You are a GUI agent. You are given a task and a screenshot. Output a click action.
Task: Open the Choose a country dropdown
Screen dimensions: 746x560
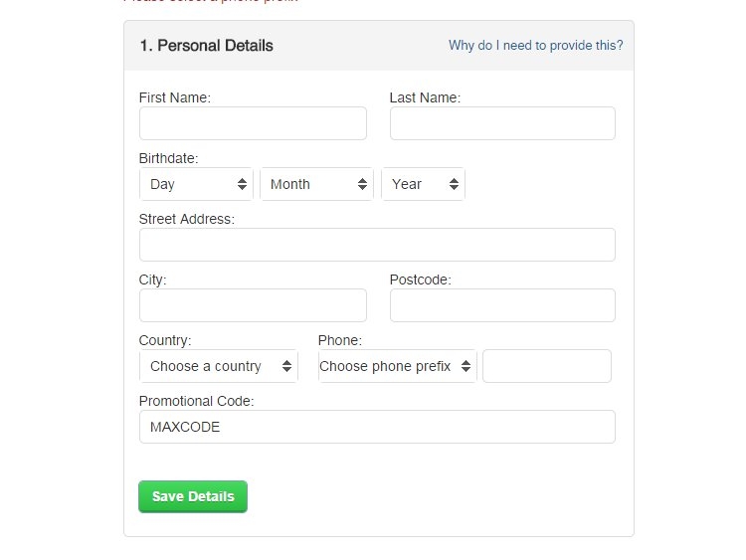point(218,366)
